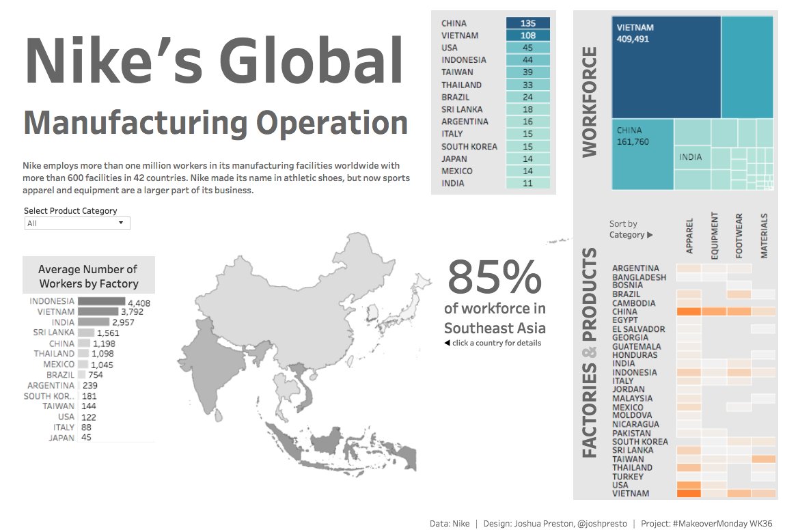The width and height of the screenshot is (798, 532).
Task: Click the TURKEY row label in heatmap
Action: pos(628,477)
